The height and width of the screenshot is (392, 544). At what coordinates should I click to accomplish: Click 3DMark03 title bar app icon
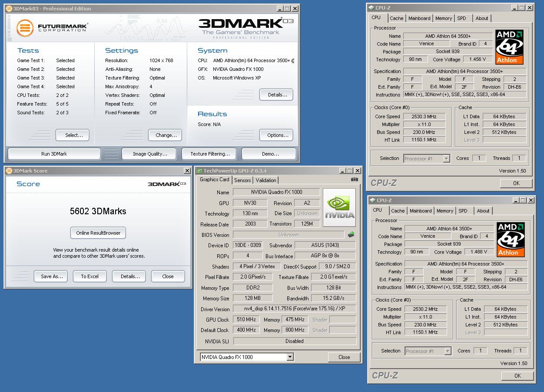coord(10,8)
